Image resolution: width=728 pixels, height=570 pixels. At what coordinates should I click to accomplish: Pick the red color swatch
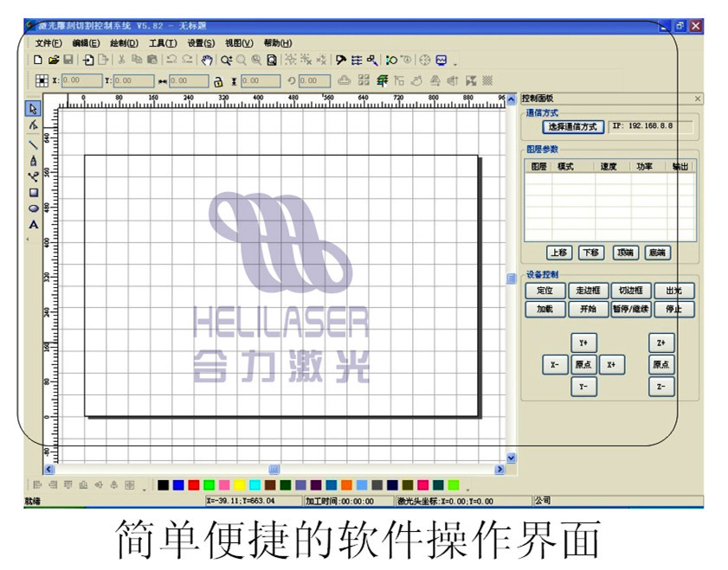tap(194, 485)
